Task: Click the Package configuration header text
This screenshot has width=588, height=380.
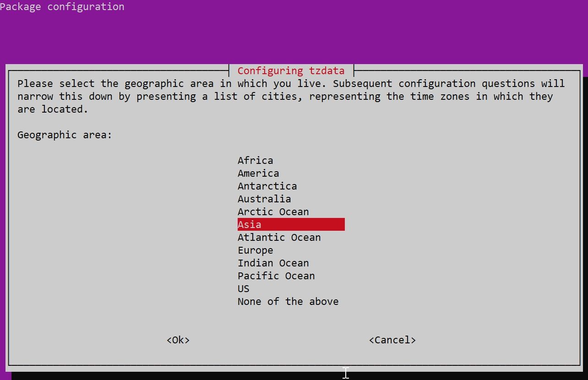Action: (62, 6)
